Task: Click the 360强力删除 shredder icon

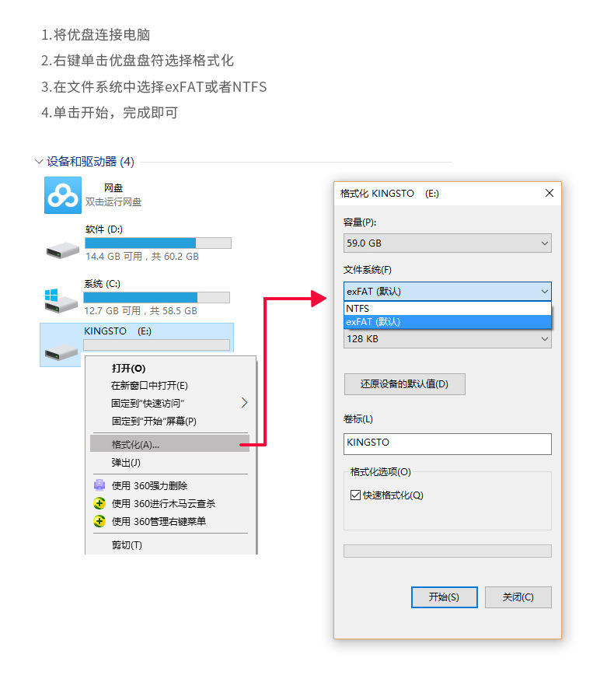Action: click(99, 485)
